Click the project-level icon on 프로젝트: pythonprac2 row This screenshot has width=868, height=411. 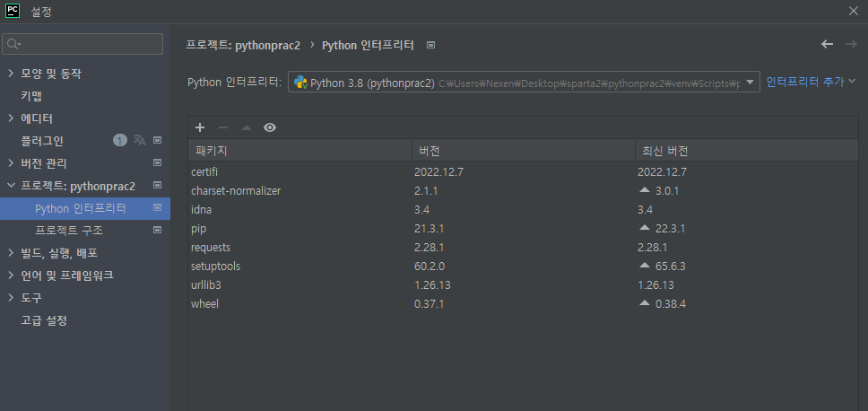[x=157, y=185]
